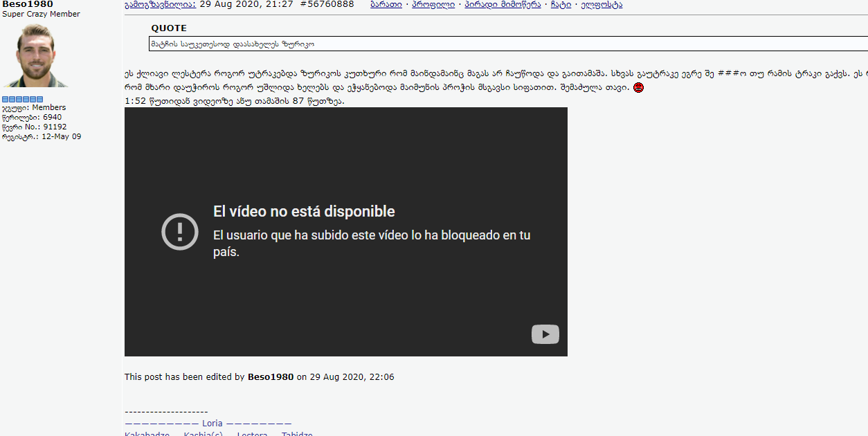
Task: Click the Beso1980 username heading
Action: (28, 4)
